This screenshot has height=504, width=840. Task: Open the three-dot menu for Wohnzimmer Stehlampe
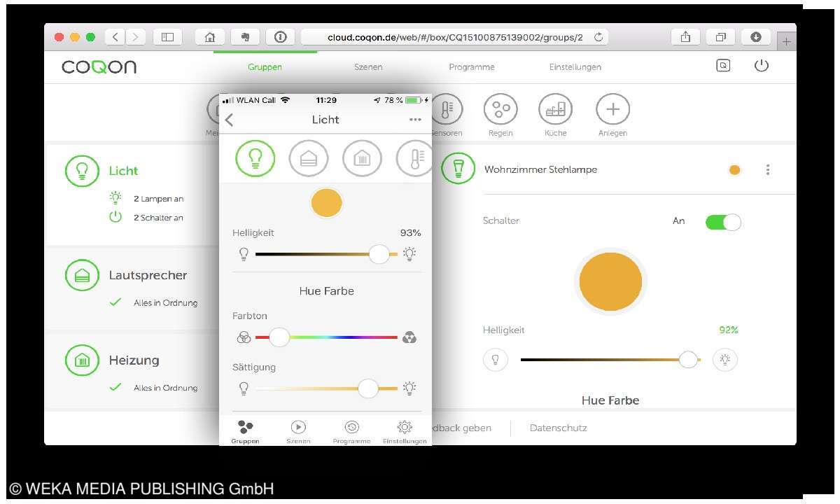[768, 169]
